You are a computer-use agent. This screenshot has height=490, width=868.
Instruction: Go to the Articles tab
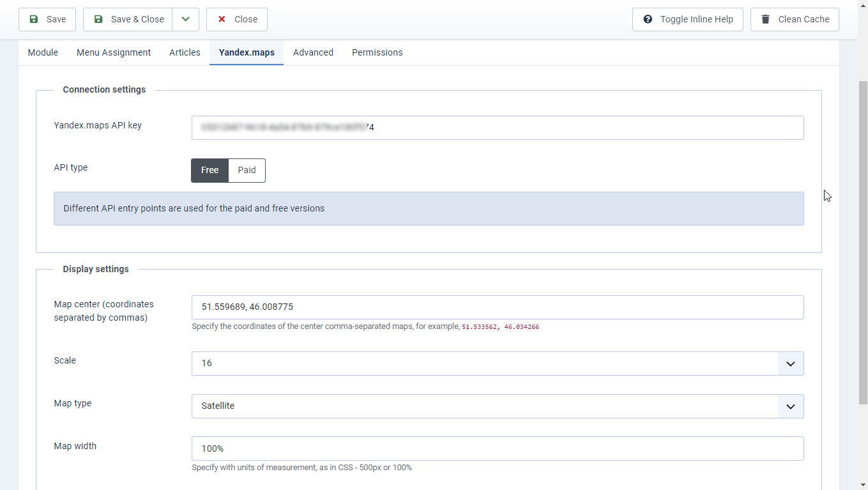click(185, 52)
